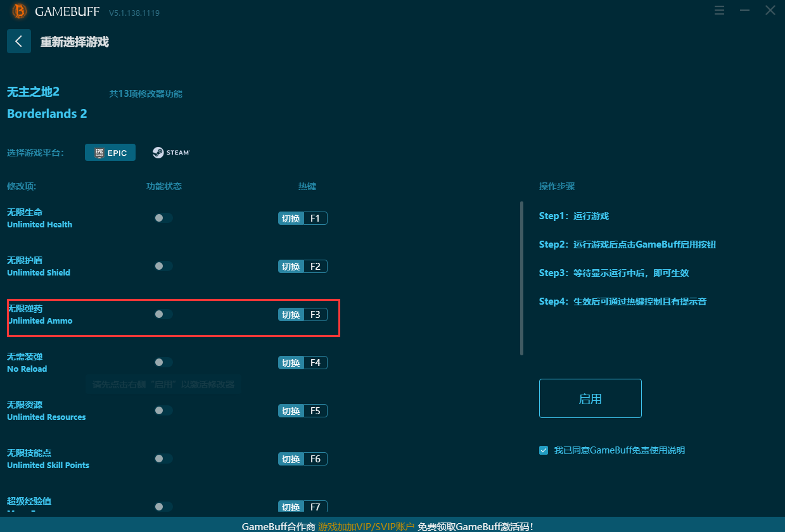Screen dimensions: 785x532
Task: Click the 功能状态 column header
Action: click(x=164, y=186)
